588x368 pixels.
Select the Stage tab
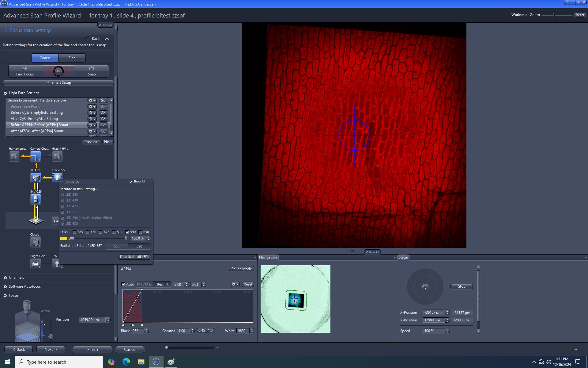[x=403, y=257]
